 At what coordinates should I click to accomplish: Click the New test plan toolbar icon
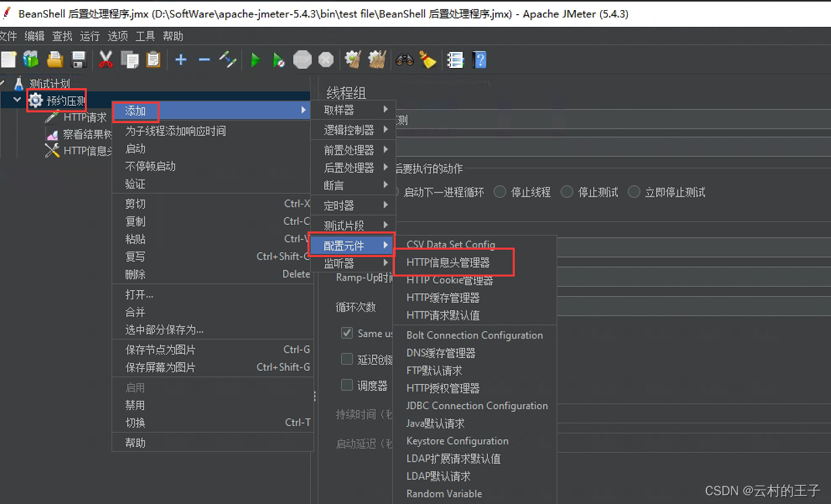[x=8, y=60]
